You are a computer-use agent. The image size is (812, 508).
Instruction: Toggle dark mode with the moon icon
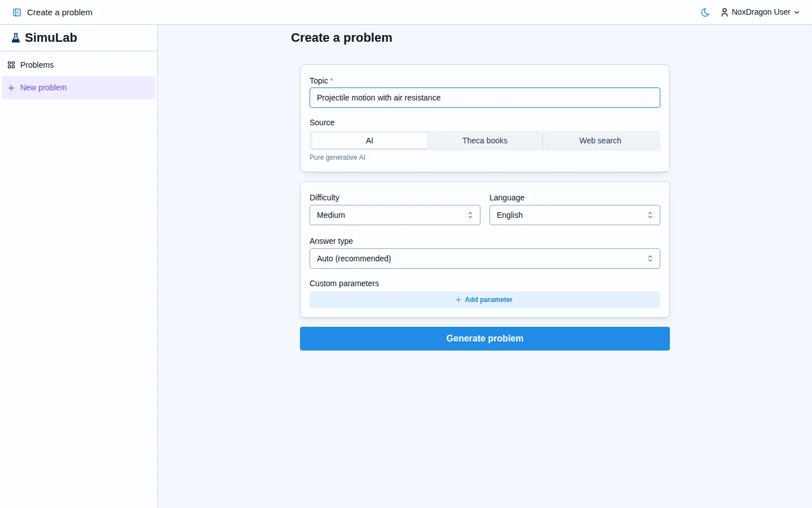(x=705, y=12)
